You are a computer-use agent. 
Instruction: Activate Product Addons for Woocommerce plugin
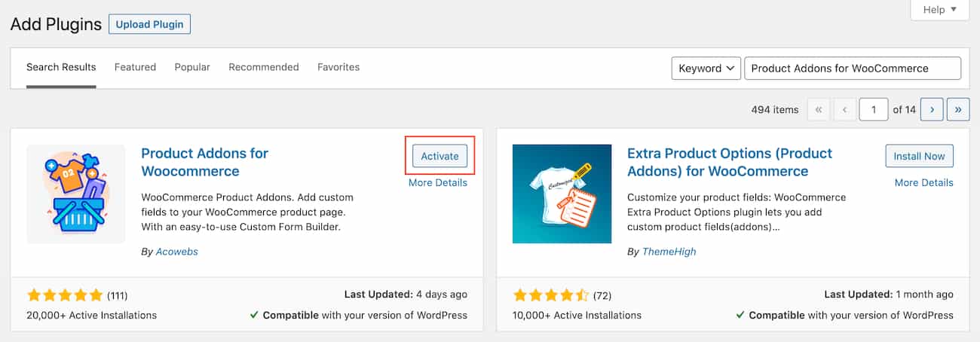coord(439,156)
